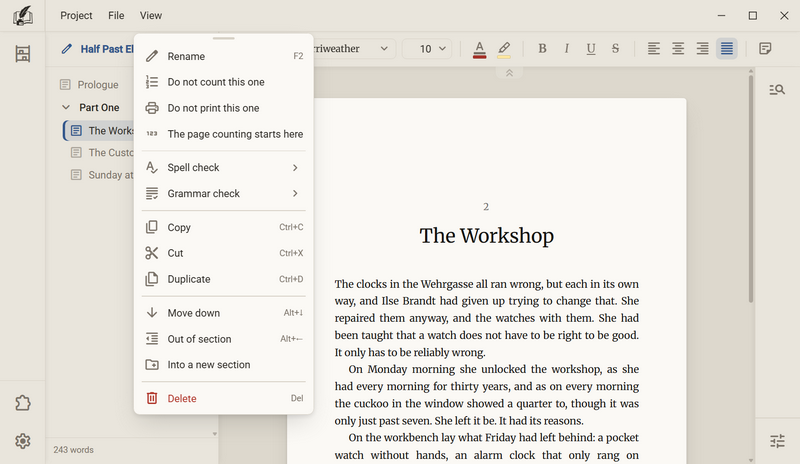Expand the Spell check submenu

[223, 167]
